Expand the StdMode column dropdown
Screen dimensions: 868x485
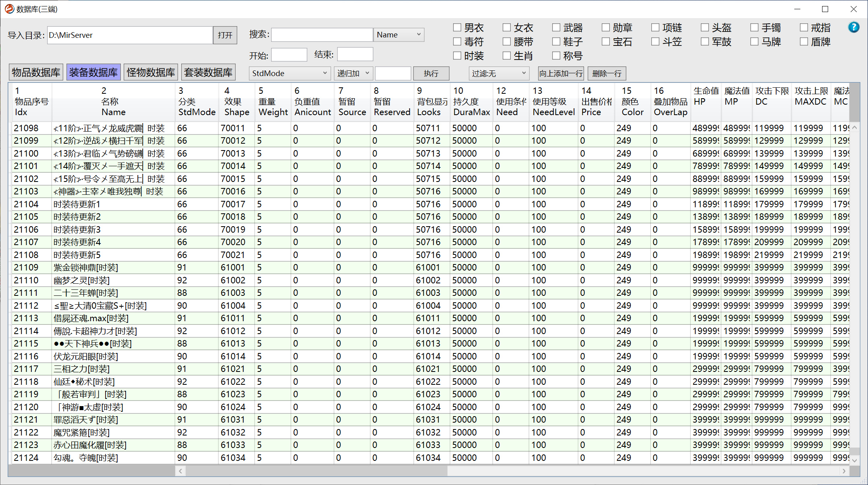point(290,73)
